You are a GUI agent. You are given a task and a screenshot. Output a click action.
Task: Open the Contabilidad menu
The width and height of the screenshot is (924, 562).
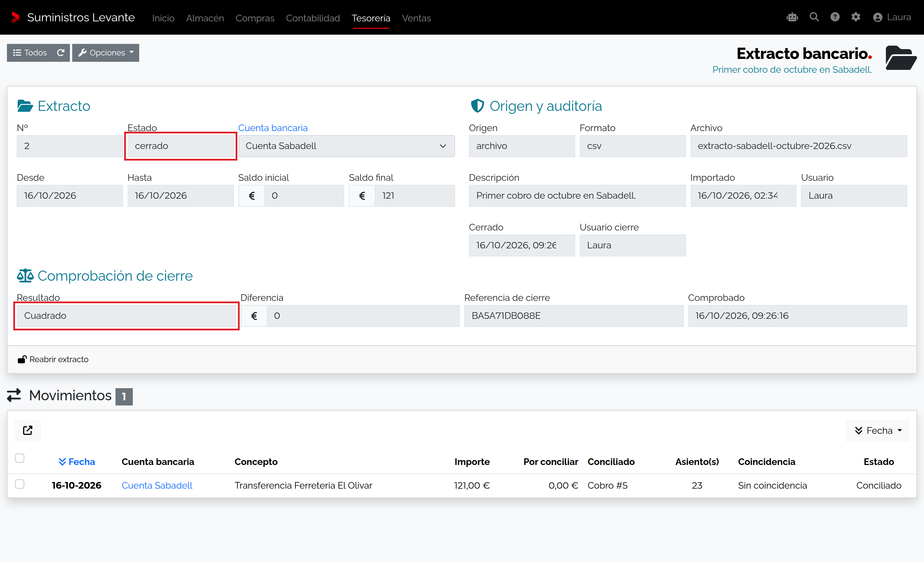(313, 18)
